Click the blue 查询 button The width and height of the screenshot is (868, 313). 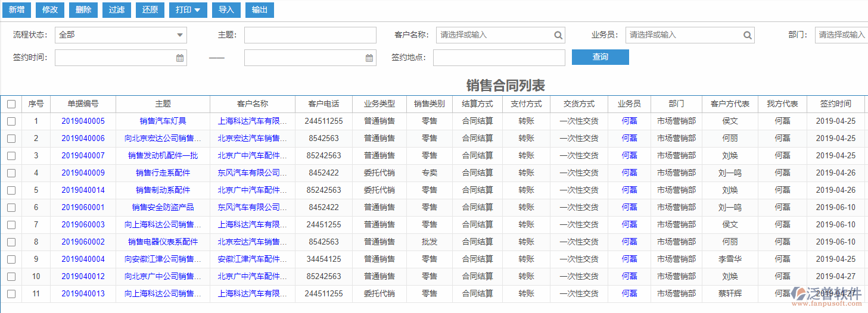click(601, 57)
